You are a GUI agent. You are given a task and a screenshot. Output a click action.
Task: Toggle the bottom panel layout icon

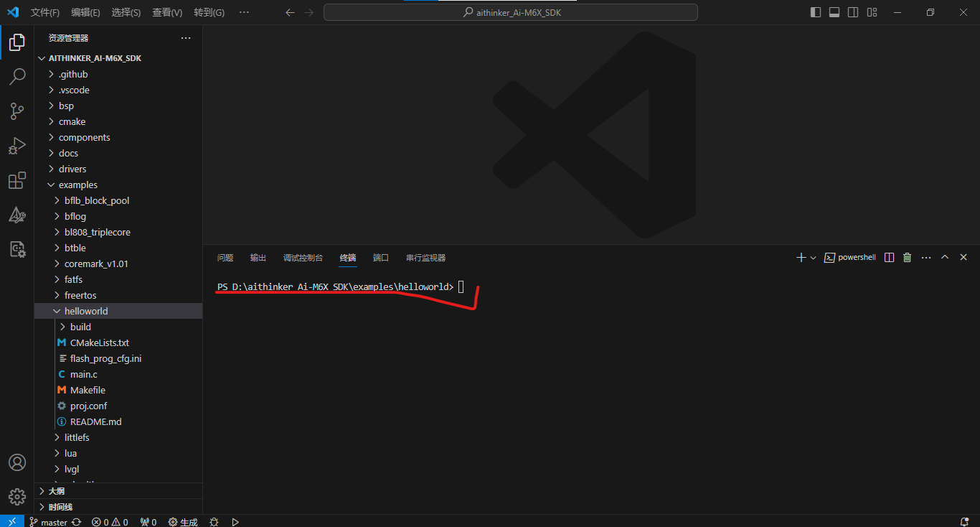pyautogui.click(x=834, y=12)
